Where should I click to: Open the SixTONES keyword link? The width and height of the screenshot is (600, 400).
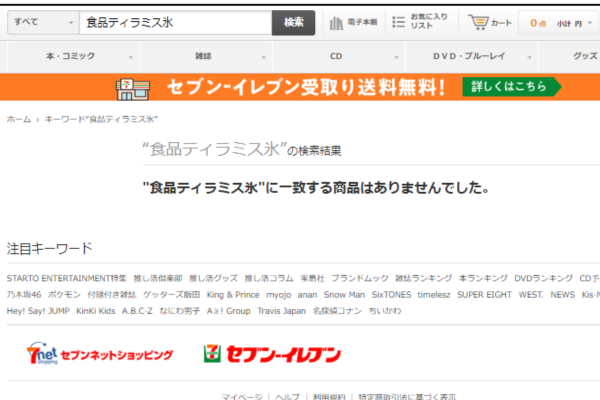tap(391, 295)
